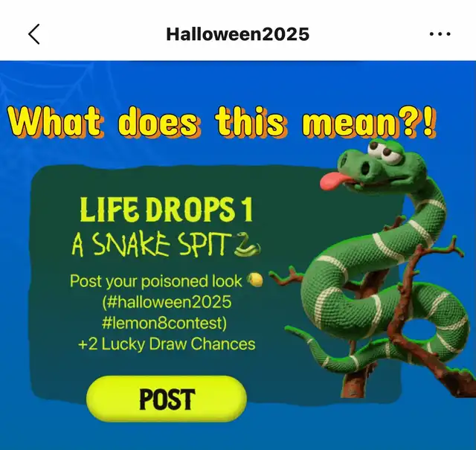Tap the What does this mean?! caption

coord(222,123)
